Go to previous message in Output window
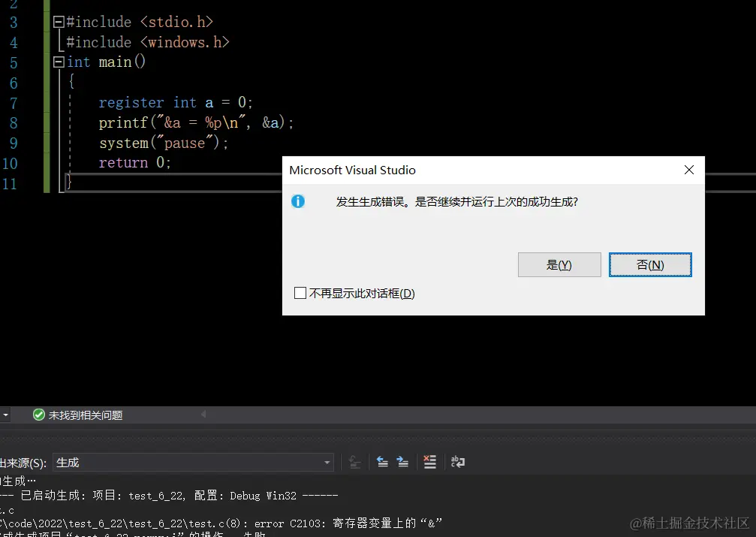Screen dimensions: 756x537 382,462
